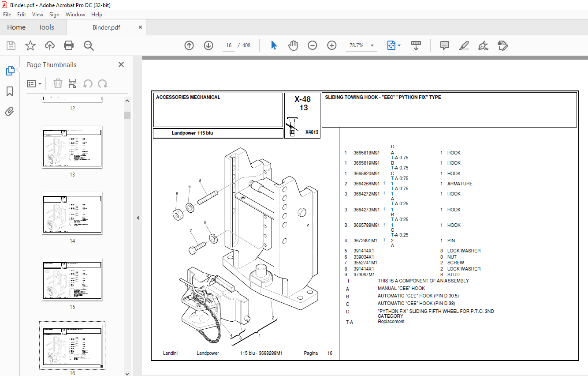Zoom in with the plus circle button
This screenshot has width=588, height=376.
[332, 45]
